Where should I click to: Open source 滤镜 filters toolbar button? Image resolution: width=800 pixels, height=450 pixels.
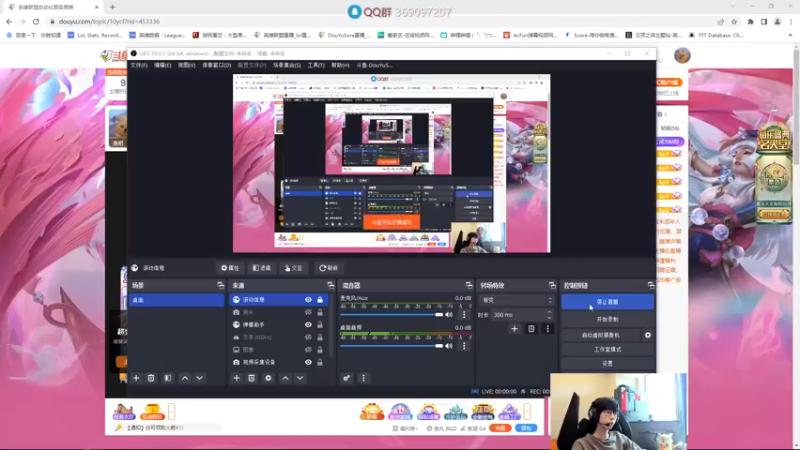pos(262,268)
